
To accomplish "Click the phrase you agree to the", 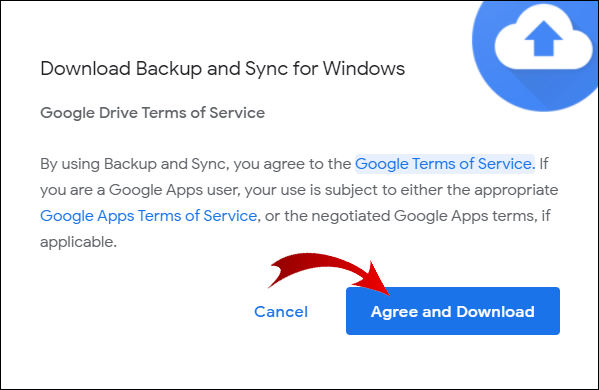I will [292, 164].
